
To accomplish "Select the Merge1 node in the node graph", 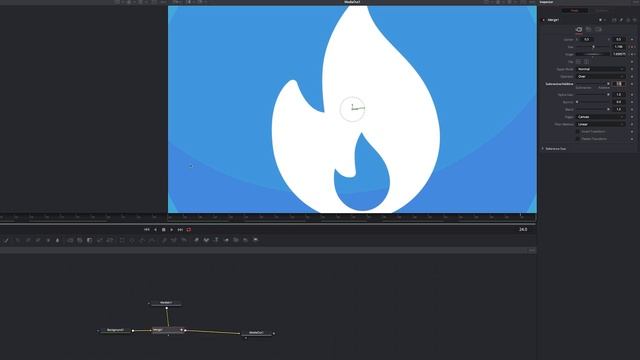I will pyautogui.click(x=167, y=330).
